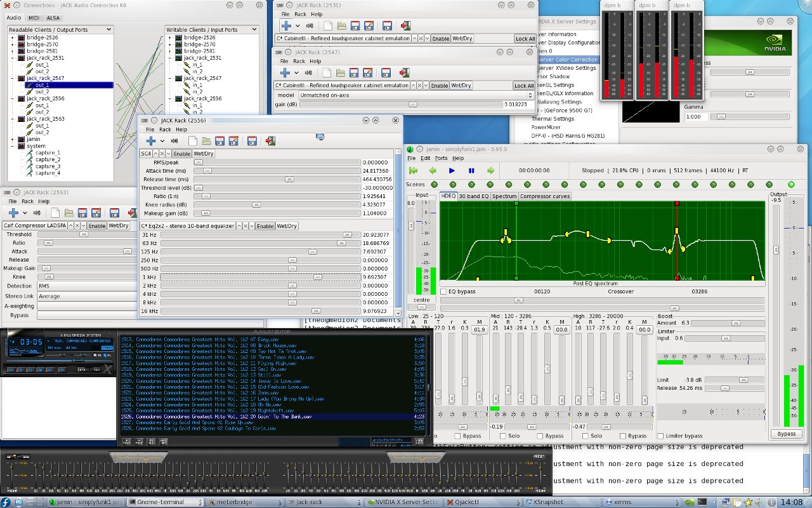
Task: Click the quit icon in JACK Rack (2531) toolbar
Action: (x=405, y=26)
